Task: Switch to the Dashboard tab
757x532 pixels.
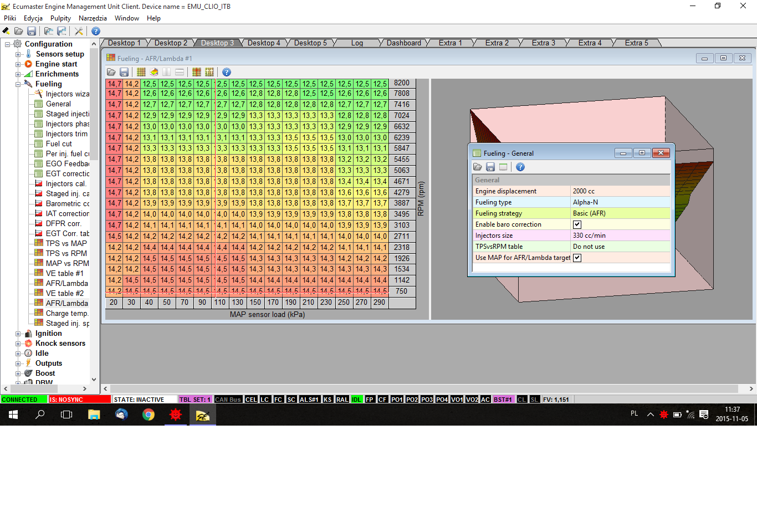Action: [x=403, y=43]
